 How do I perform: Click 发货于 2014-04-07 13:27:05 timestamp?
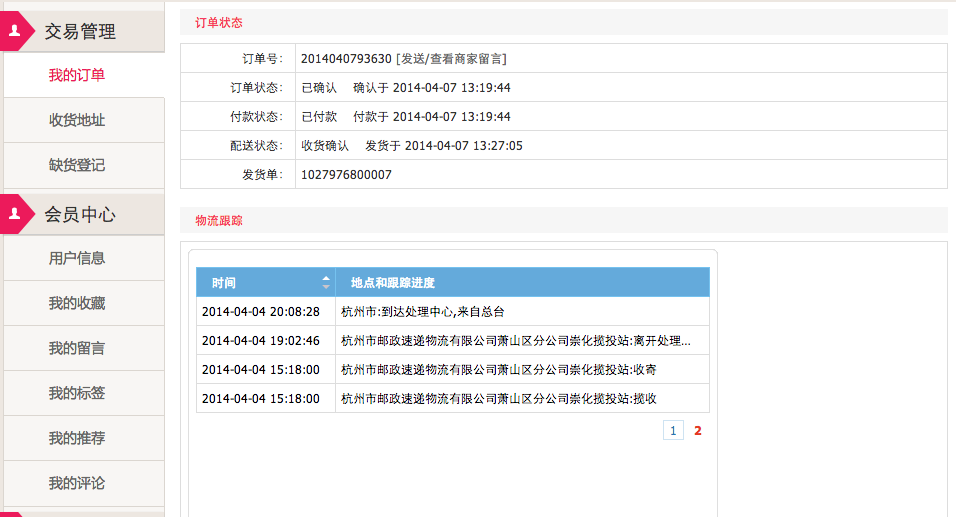tap(444, 146)
